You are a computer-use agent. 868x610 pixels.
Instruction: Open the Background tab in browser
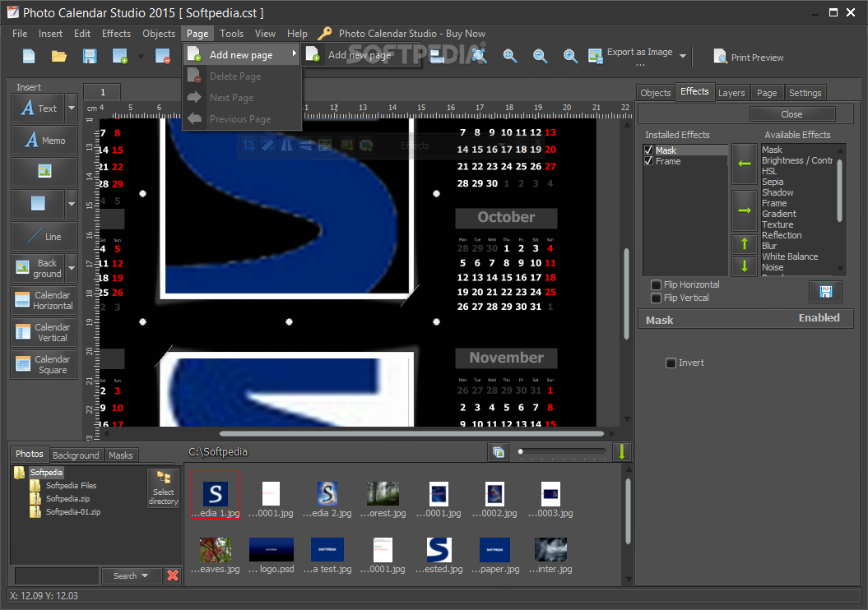click(76, 455)
